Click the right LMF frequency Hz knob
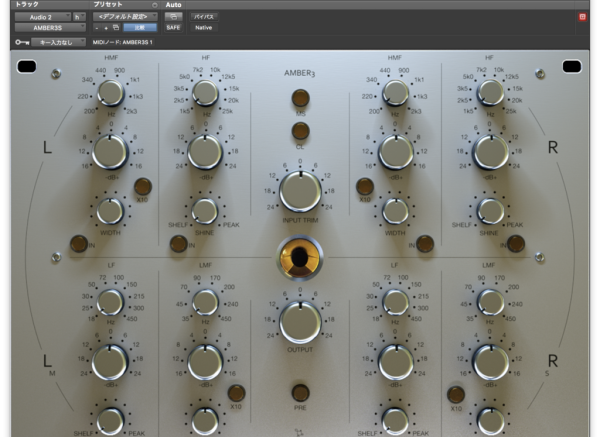This screenshot has width=600, height=437. point(490,302)
